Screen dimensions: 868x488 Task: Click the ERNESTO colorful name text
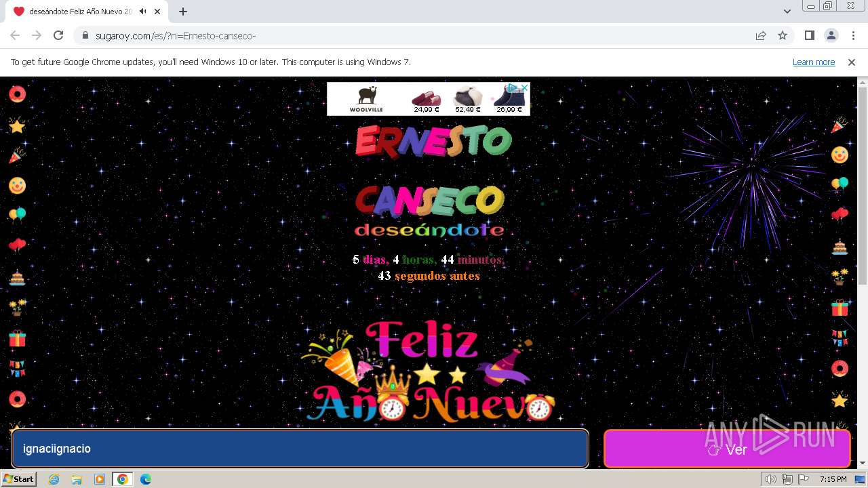click(433, 142)
